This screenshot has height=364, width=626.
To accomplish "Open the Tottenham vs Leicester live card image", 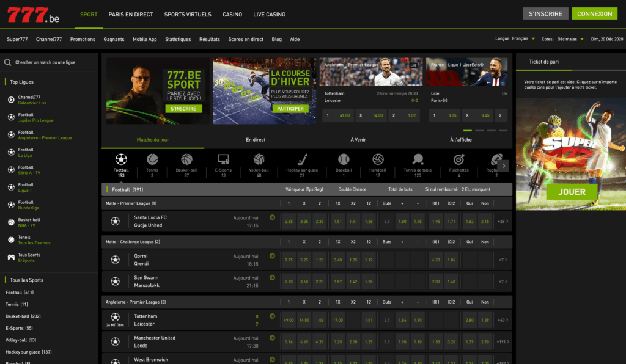I will coord(371,72).
